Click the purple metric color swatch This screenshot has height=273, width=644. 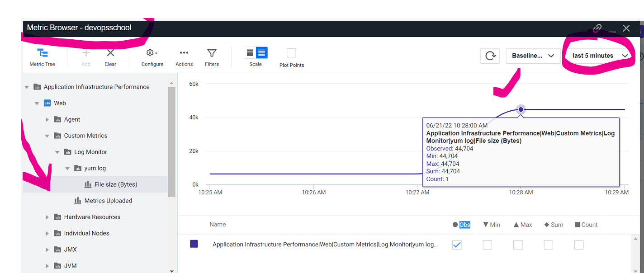click(x=194, y=244)
